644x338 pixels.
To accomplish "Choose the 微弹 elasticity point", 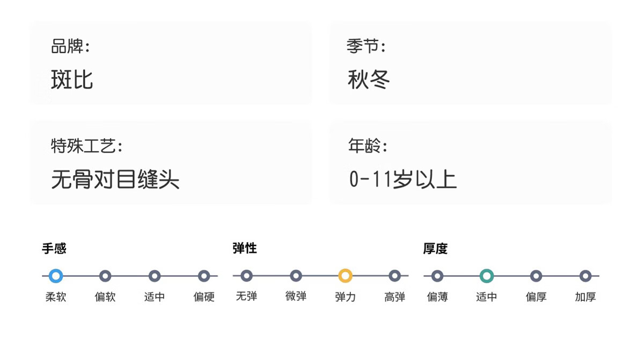I will tap(296, 276).
